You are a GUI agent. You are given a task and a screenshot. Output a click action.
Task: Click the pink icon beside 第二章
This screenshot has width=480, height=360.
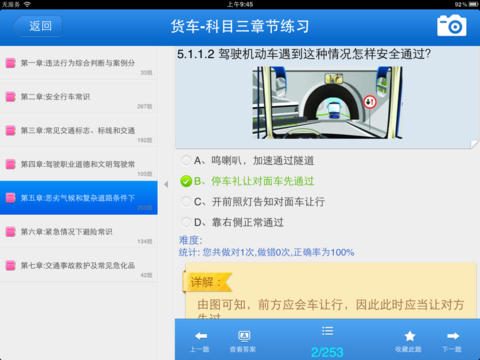[10, 97]
